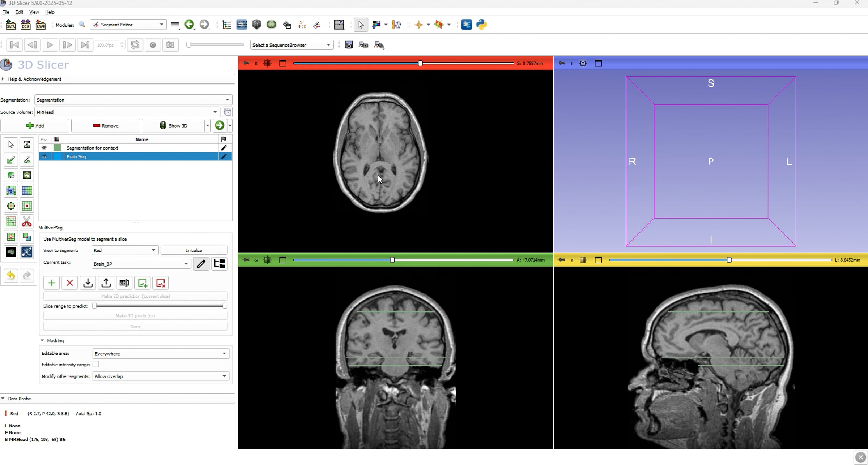Toggle red slice view pin

pos(246,63)
